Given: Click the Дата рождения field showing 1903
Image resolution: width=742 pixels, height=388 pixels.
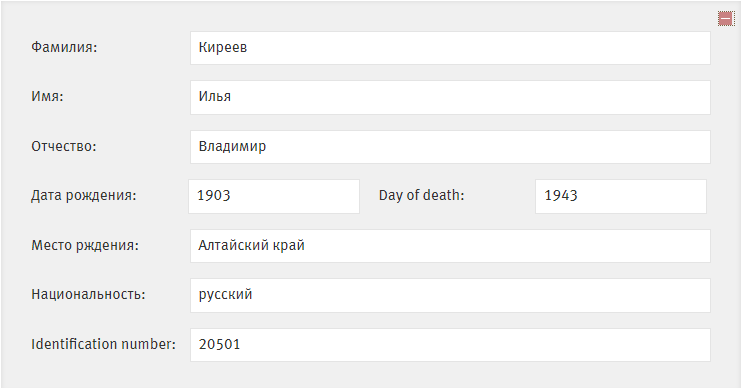Looking at the screenshot, I should point(274,196).
